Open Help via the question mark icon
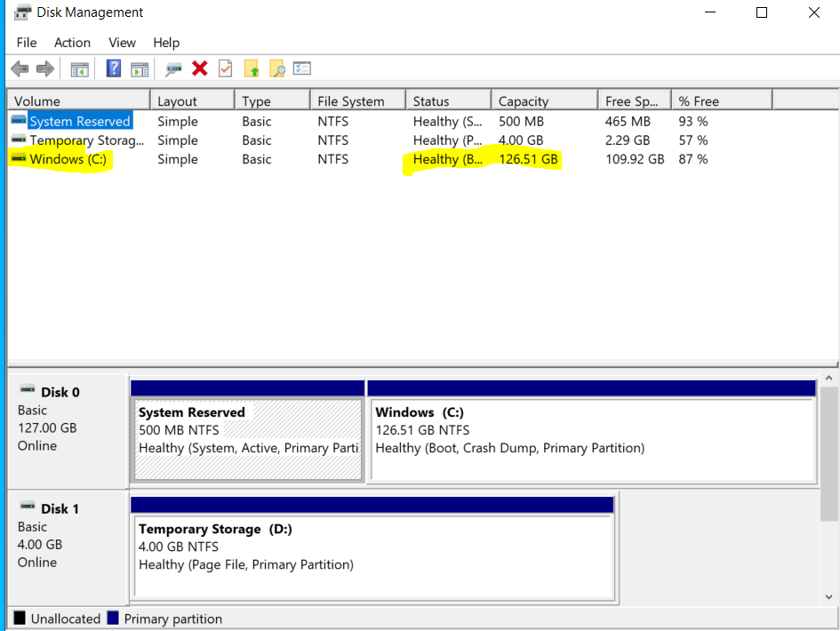 pyautogui.click(x=114, y=68)
